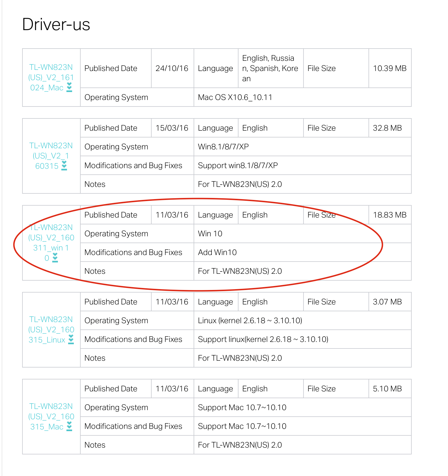Select file size 10.39 MB
The image size is (448, 476).
390,68
